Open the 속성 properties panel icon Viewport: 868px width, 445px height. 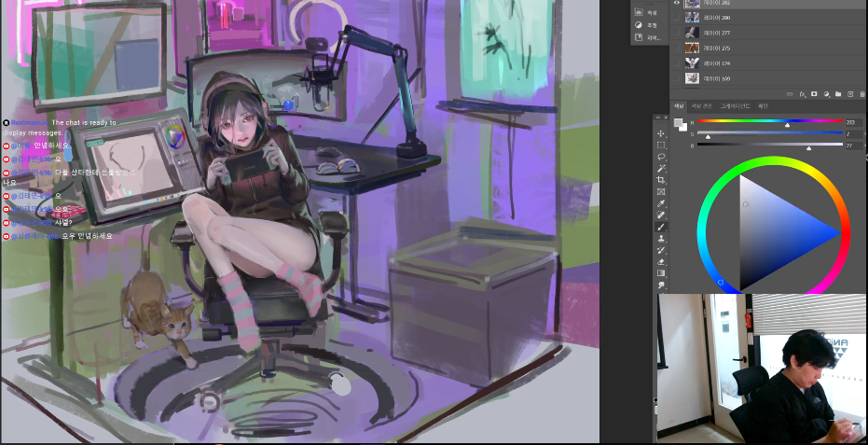point(639,11)
